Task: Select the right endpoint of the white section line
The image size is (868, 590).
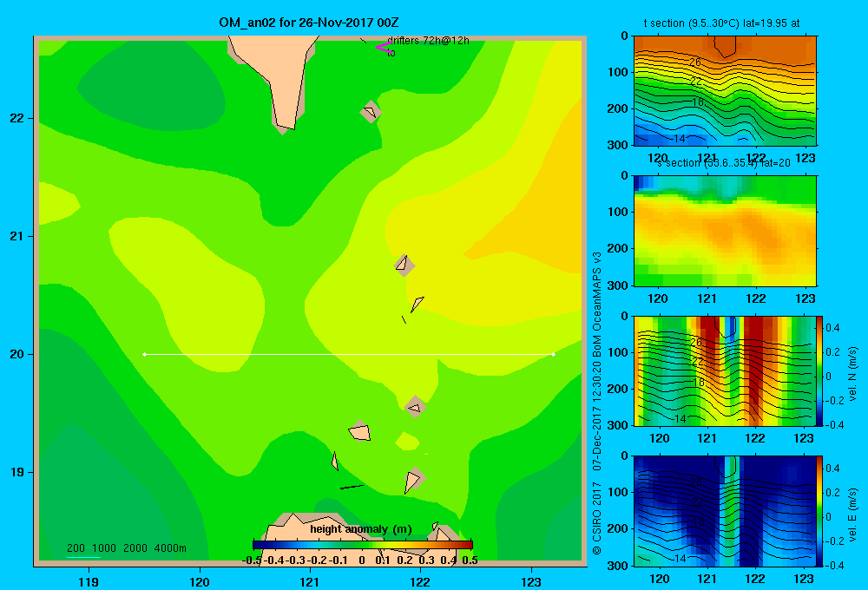Action: click(554, 354)
